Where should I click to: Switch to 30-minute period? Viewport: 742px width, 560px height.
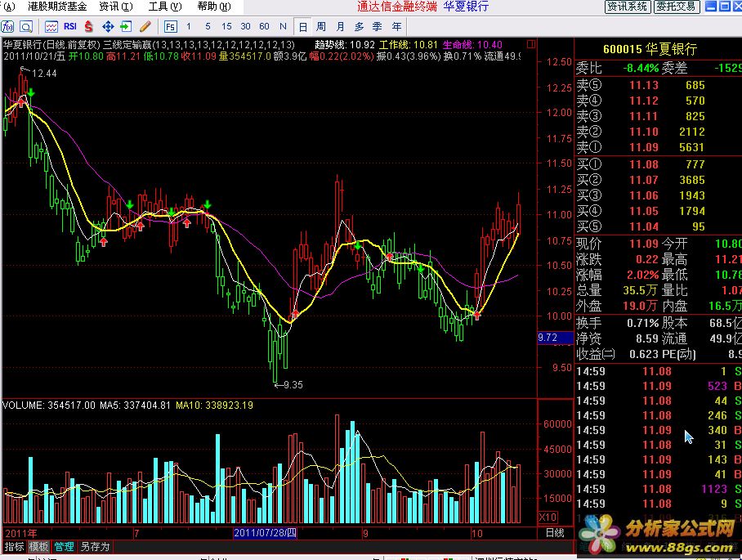(x=245, y=26)
